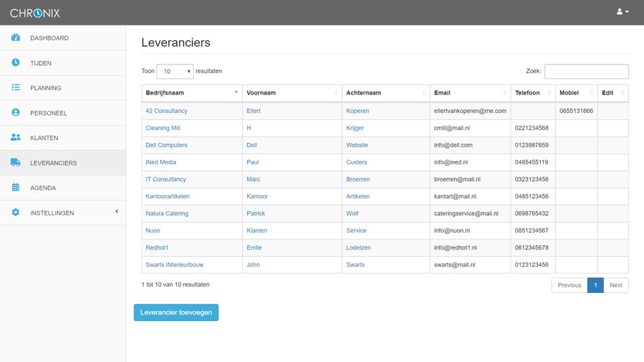Open Nuon supplier link
The width and height of the screenshot is (644, 362).
(153, 231)
